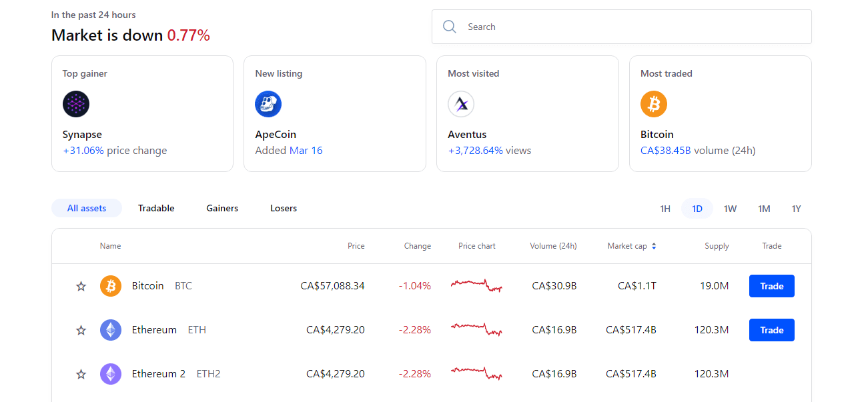
Task: Click the Volume (24h) column header
Action: (553, 246)
